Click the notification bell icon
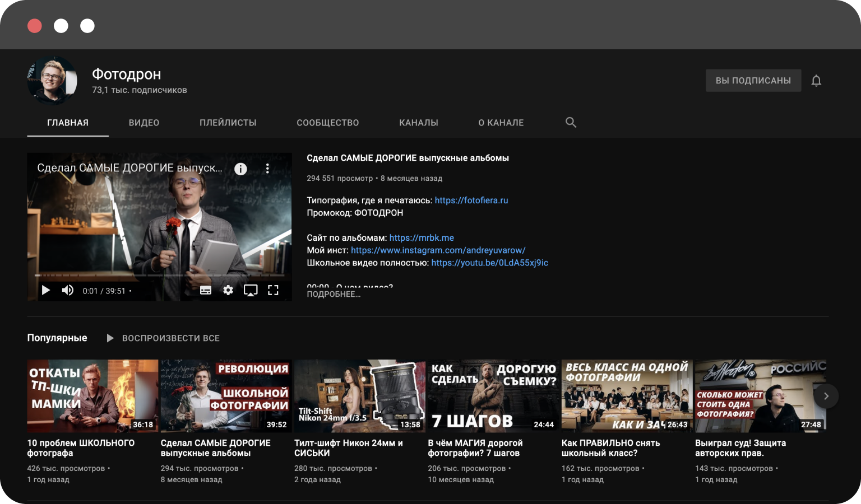Screen dimensions: 861x504 pos(816,81)
